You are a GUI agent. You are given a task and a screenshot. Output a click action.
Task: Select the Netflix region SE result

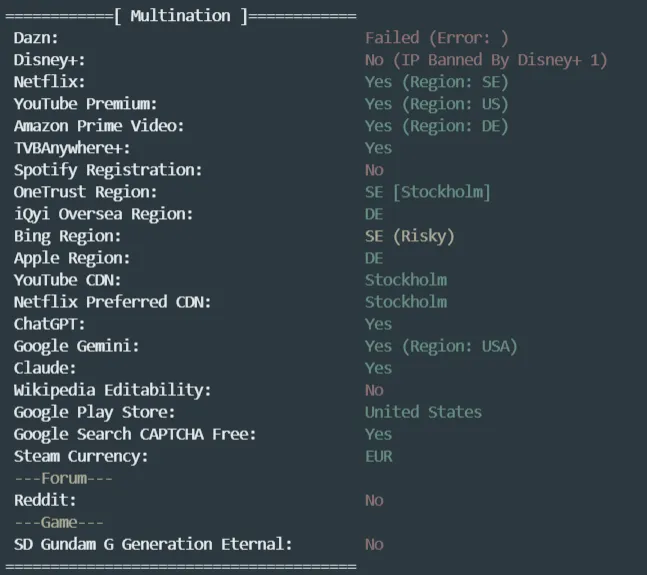436,82
